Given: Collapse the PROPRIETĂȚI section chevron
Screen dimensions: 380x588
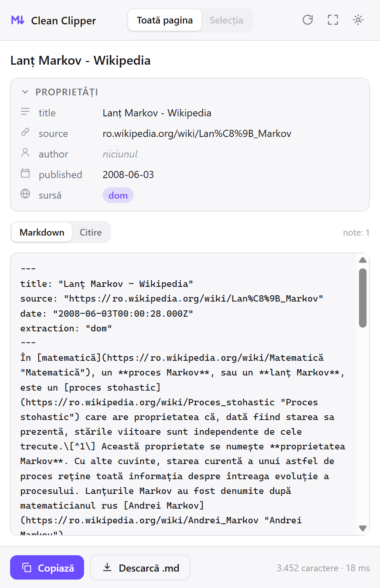Looking at the screenshot, I should tap(25, 92).
